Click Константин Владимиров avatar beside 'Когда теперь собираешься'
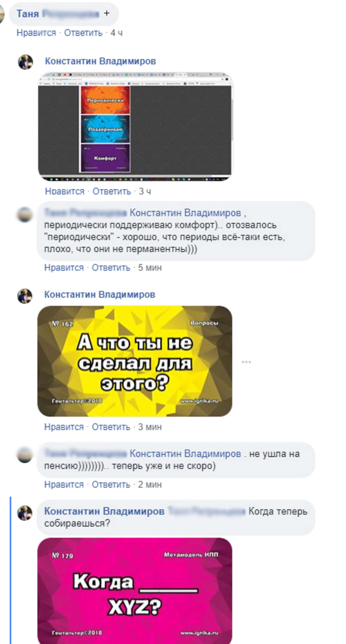346x644 pixels. 25,513
